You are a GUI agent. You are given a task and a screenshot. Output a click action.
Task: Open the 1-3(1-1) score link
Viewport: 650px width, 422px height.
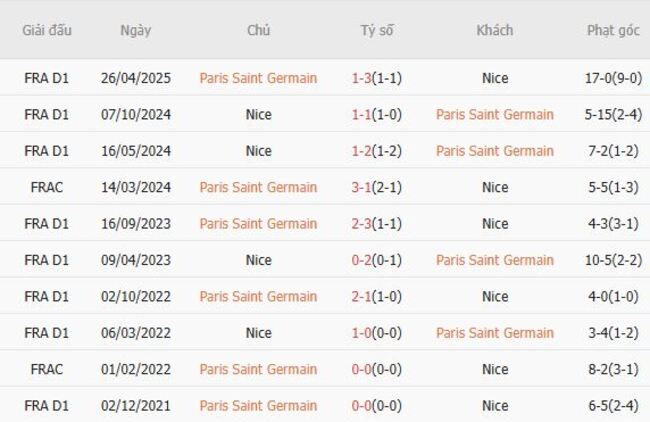click(377, 78)
